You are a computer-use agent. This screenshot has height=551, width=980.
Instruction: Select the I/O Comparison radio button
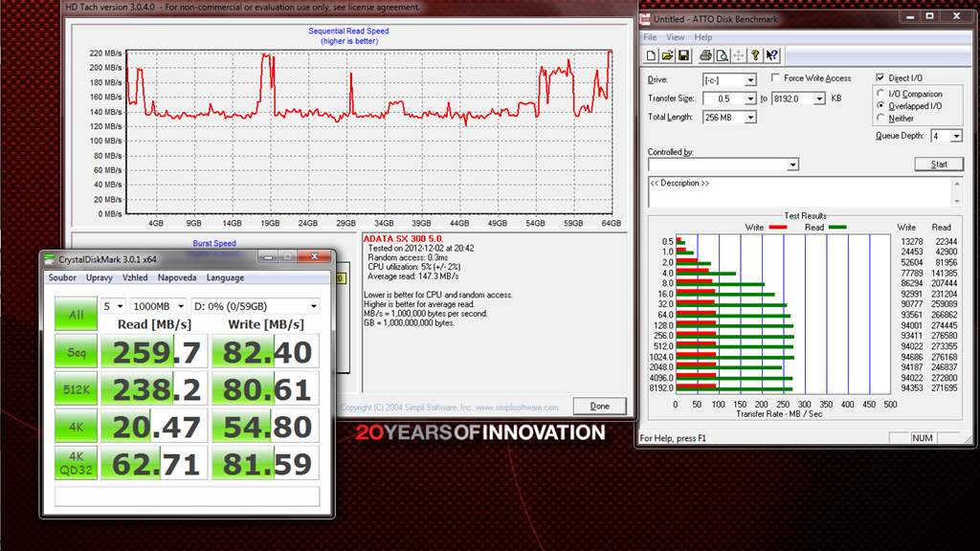(880, 94)
